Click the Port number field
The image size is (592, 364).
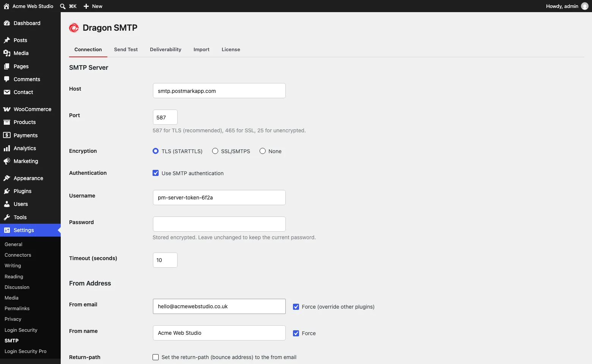(165, 117)
